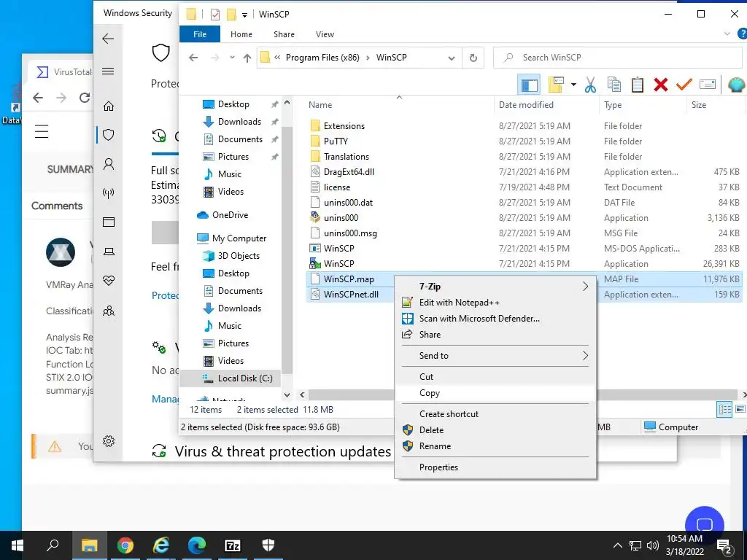Image resolution: width=747 pixels, height=560 pixels.
Task: Sort by the Type column header
Action: 613,105
